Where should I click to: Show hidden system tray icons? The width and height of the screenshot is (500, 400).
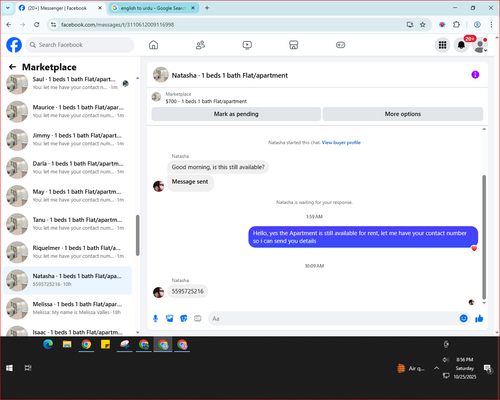(436, 368)
